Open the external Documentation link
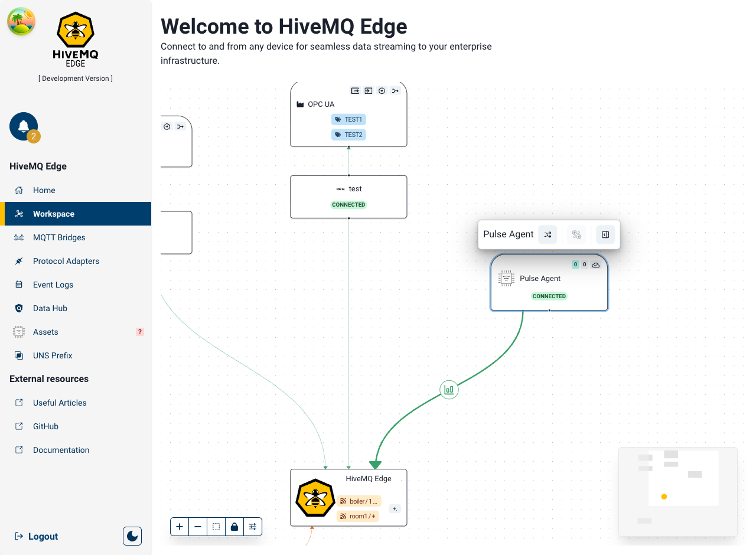 tap(61, 450)
